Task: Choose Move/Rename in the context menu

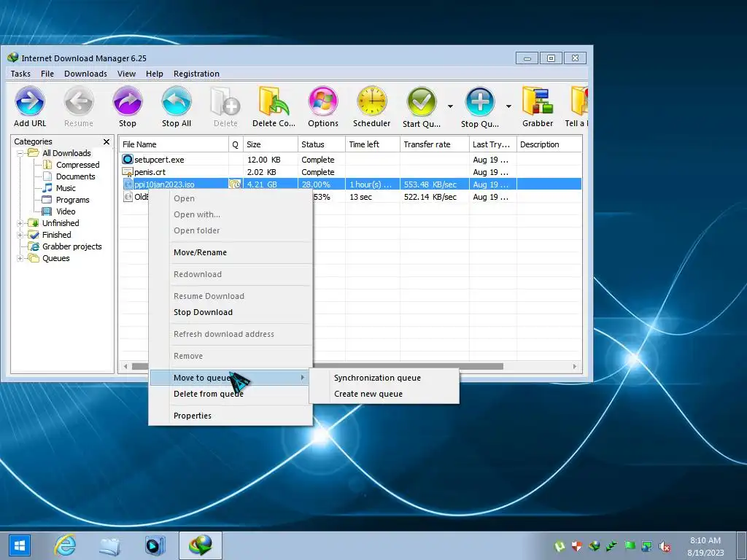Action: coord(231,252)
